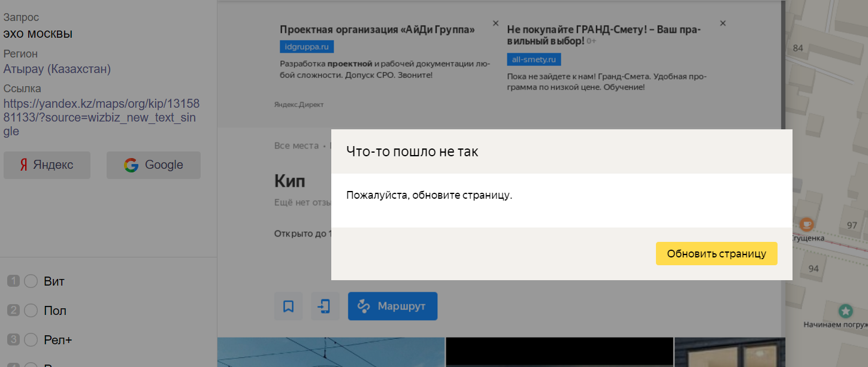868x367 pixels.
Task: Click the Все места breadcrumb
Action: coord(297,145)
